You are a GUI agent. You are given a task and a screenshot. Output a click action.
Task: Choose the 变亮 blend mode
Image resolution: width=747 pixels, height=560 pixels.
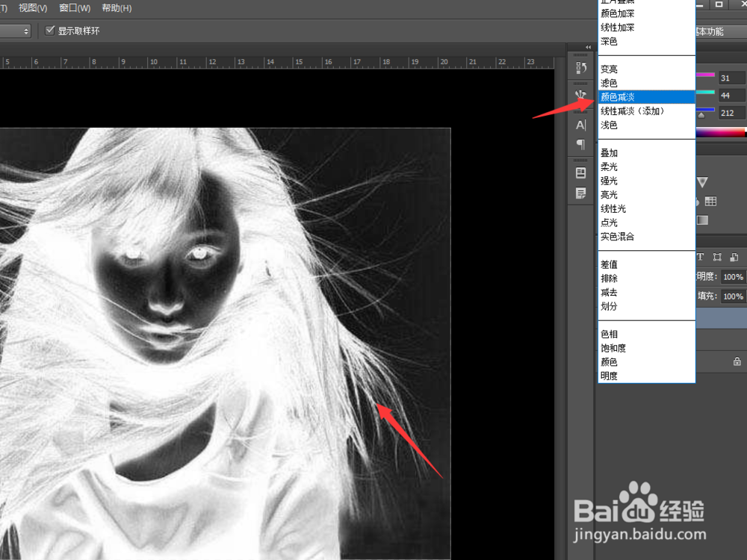pyautogui.click(x=646, y=69)
